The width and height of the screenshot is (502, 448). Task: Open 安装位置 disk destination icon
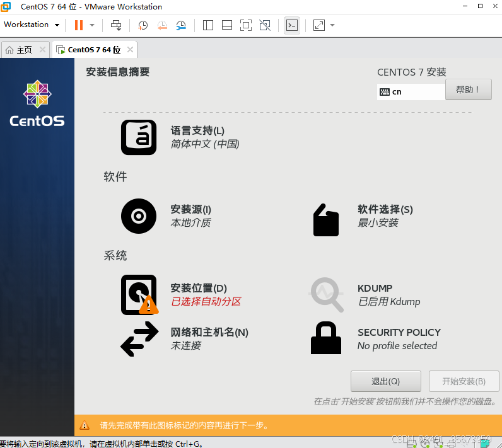[x=139, y=295]
